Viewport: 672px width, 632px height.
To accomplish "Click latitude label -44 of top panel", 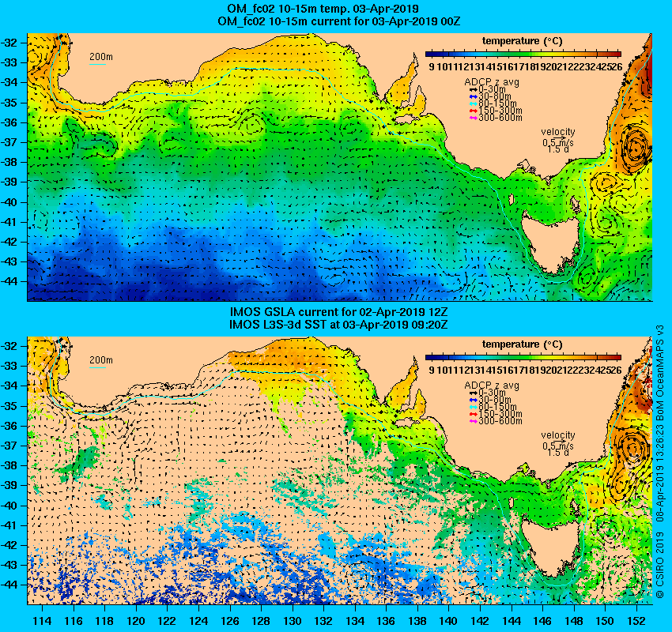I will click(9, 281).
